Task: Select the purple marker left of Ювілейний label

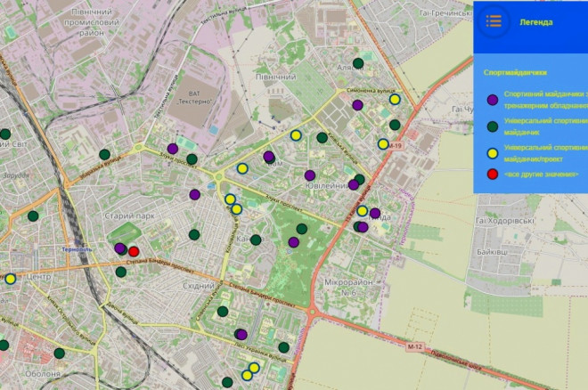Action: pos(310,175)
